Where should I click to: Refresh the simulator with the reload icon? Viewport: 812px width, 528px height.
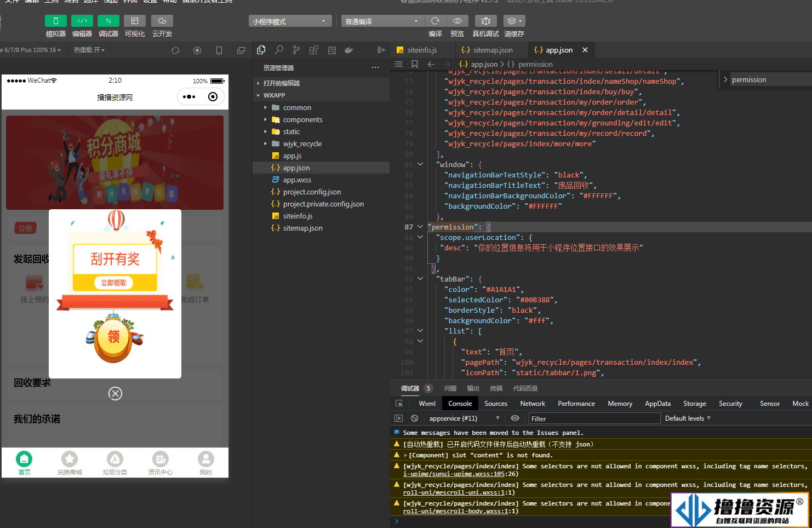click(x=175, y=50)
